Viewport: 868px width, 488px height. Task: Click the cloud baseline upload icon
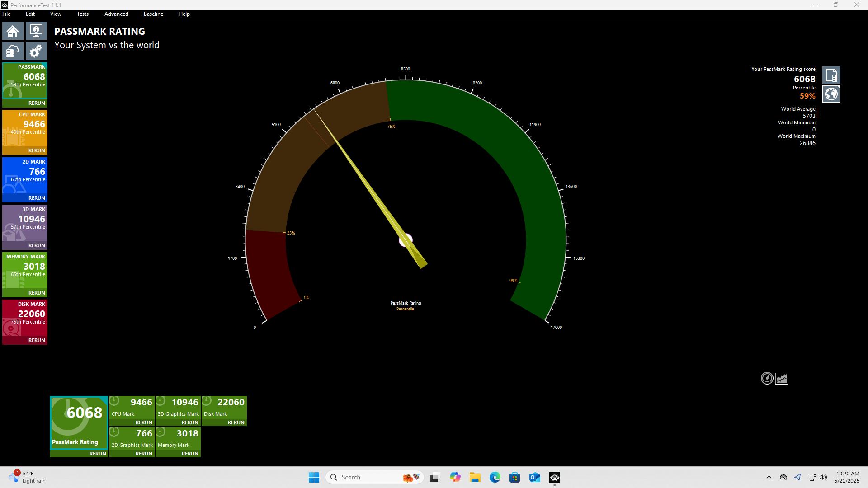[x=13, y=51]
